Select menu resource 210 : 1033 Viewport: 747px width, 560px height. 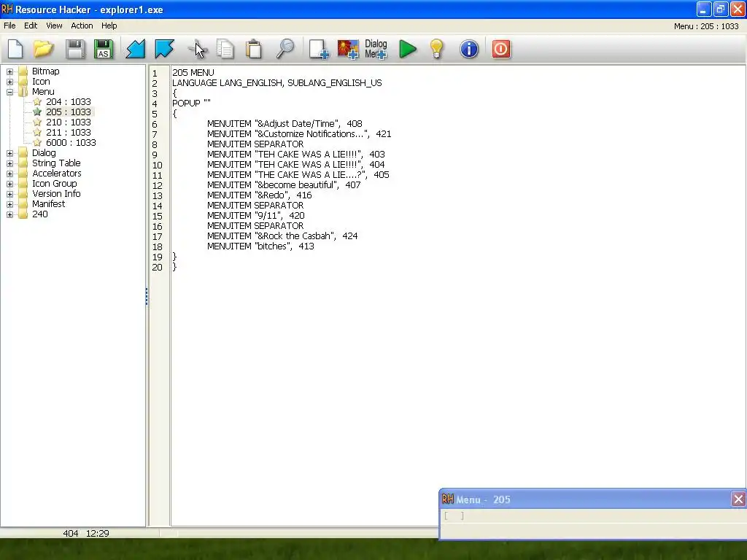click(x=68, y=122)
